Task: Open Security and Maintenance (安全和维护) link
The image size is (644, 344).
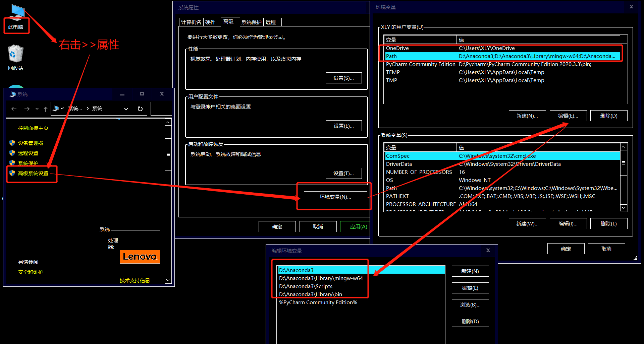Action: click(x=31, y=272)
